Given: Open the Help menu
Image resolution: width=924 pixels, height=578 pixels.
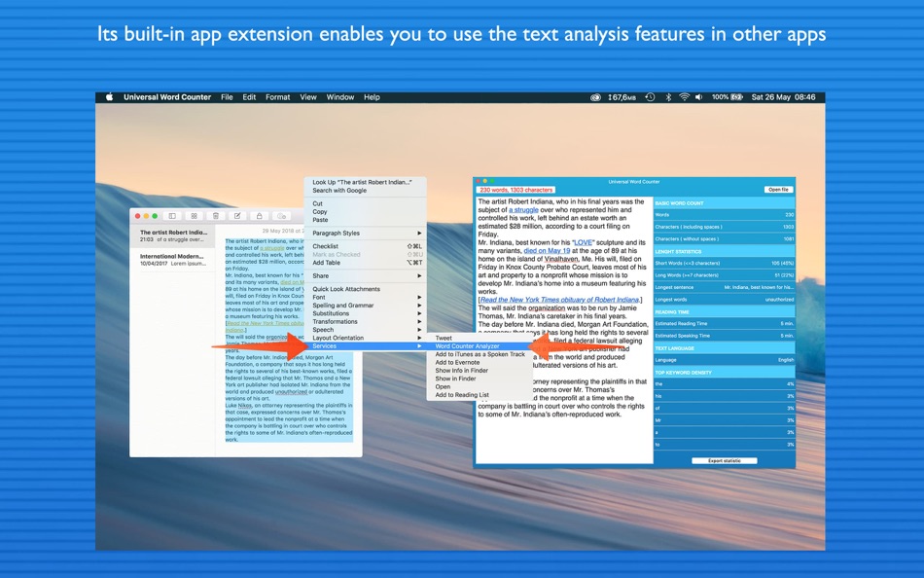Looking at the screenshot, I should coord(372,97).
